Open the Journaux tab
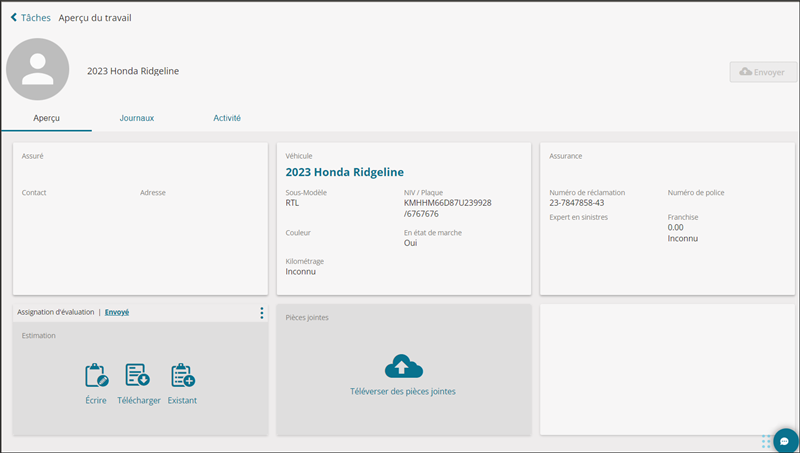800x453 pixels. [137, 118]
